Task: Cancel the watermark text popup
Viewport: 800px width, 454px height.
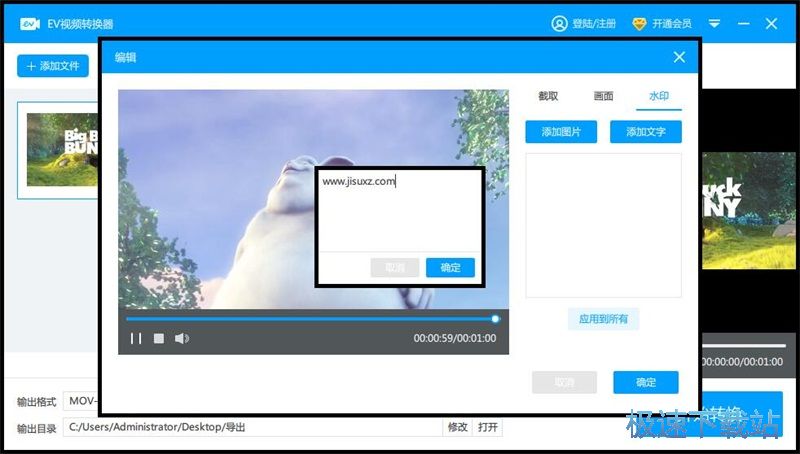Action: coord(395,268)
